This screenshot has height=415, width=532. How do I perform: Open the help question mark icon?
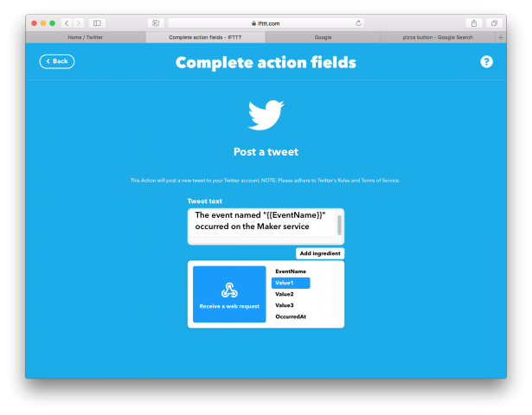[486, 61]
